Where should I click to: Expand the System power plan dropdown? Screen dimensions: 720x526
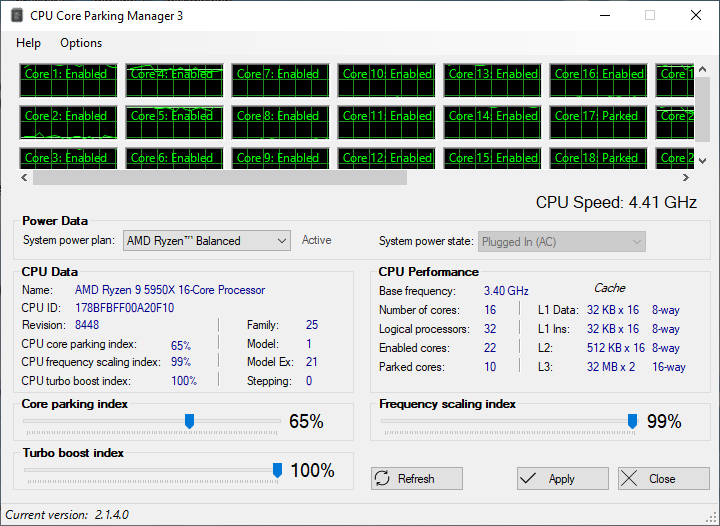(x=206, y=241)
